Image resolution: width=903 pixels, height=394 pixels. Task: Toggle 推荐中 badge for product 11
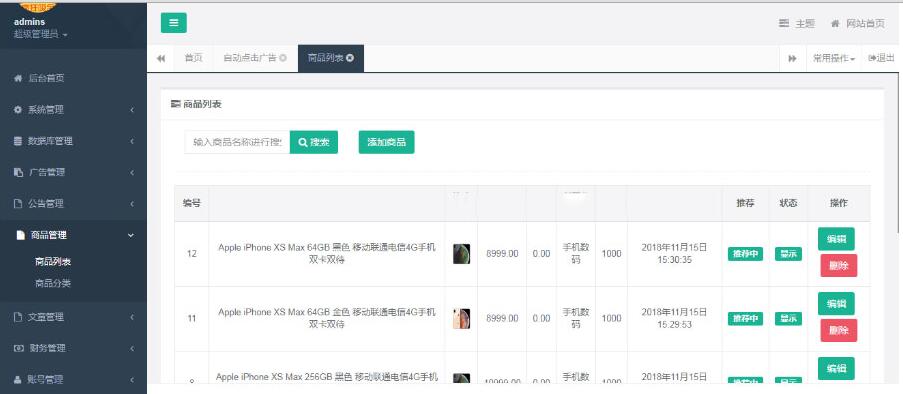coord(745,319)
